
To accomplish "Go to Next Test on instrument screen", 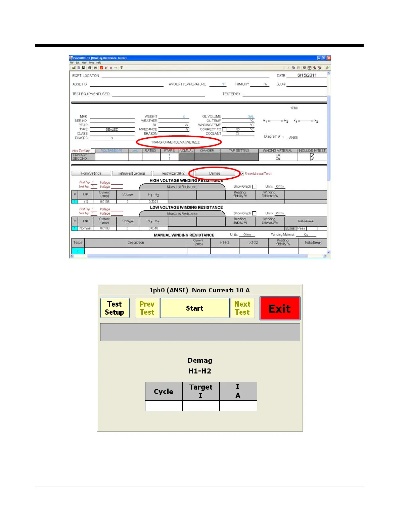I will [242, 308].
